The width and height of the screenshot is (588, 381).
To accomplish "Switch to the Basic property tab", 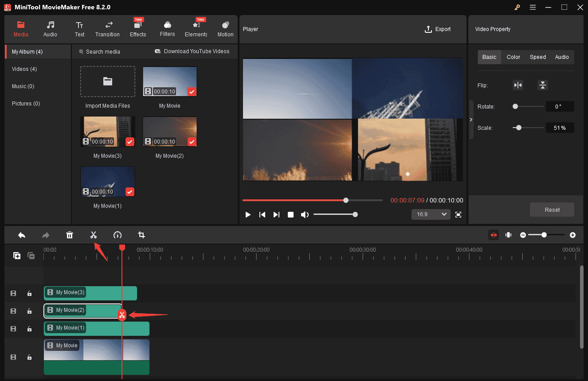I will (x=490, y=57).
